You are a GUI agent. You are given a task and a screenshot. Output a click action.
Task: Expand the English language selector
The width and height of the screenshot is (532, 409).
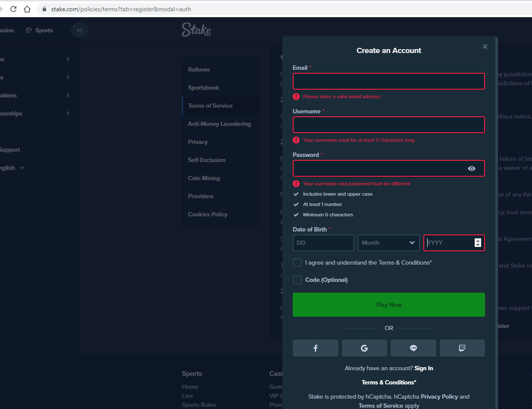coord(12,168)
